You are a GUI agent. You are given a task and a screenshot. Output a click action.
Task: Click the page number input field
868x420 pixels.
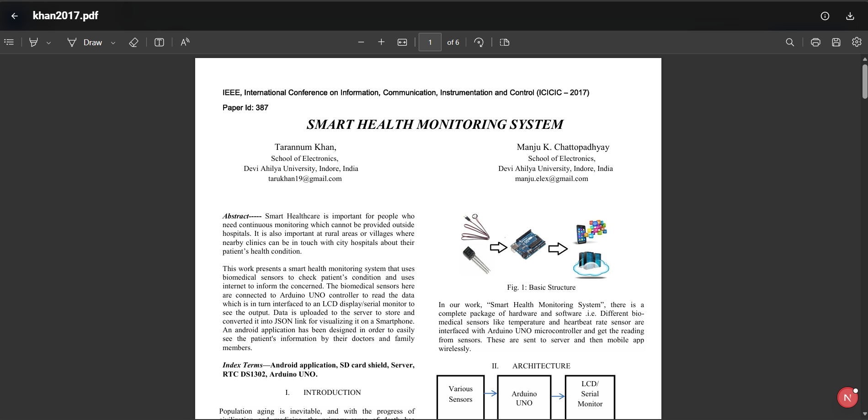click(430, 42)
